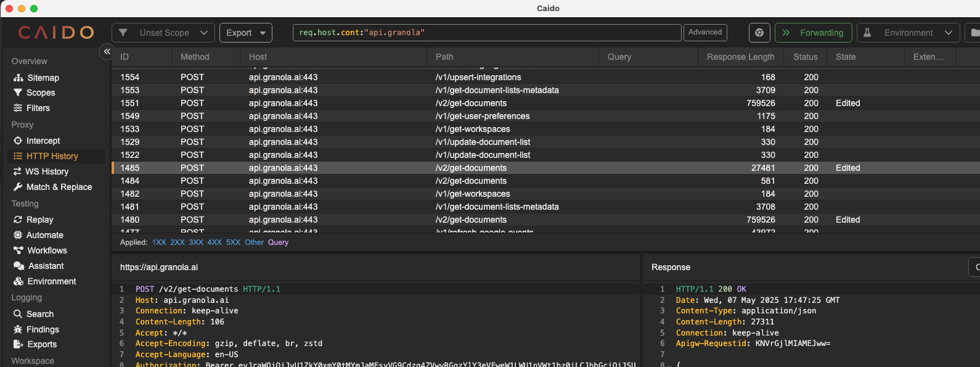Select request row with ID 1533
980x367 pixels.
coord(545,129)
